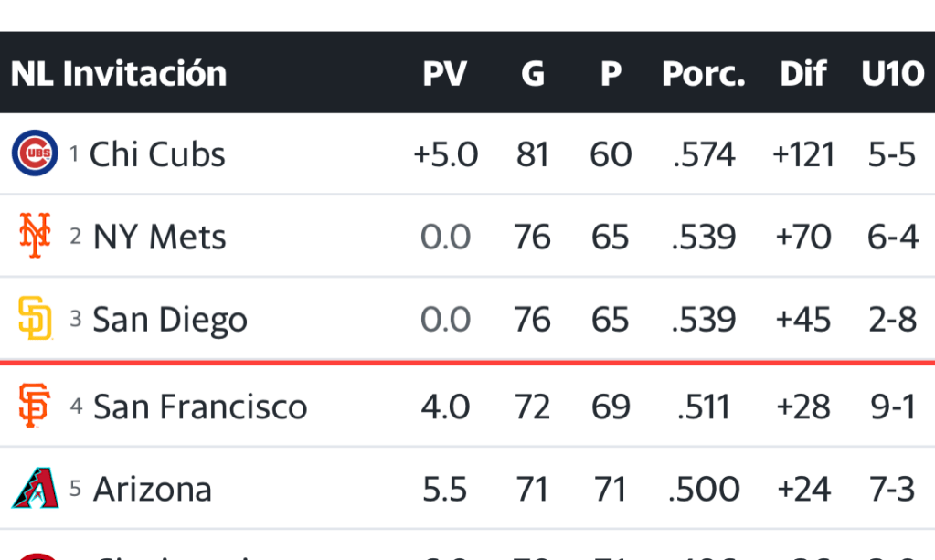Sort by the G wins column
This screenshot has height=560, width=935.
(x=533, y=73)
